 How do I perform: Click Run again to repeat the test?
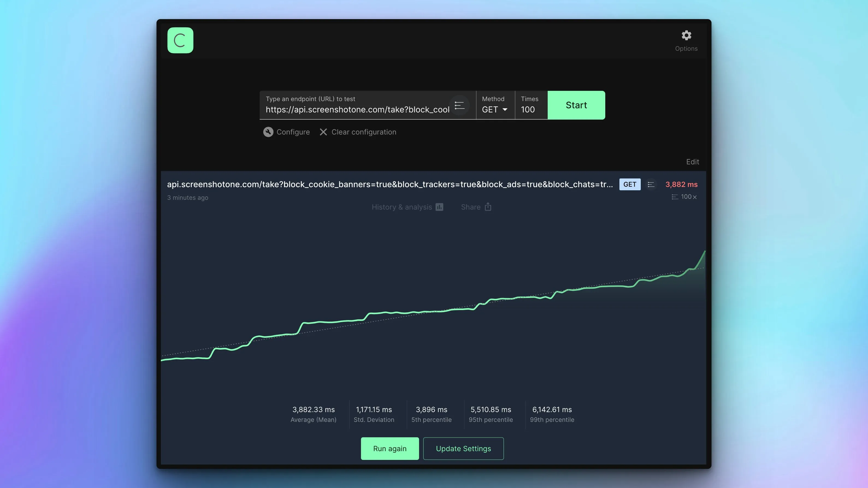(389, 448)
